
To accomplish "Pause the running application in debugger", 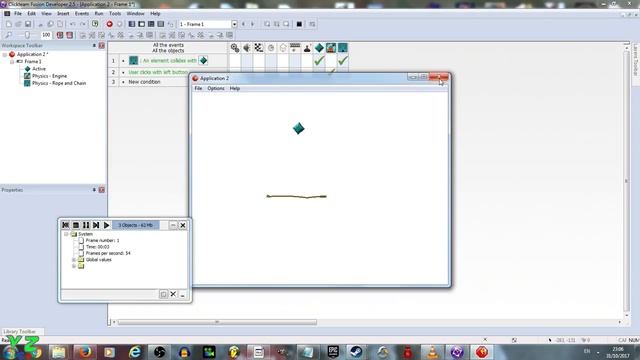I will (x=86, y=225).
